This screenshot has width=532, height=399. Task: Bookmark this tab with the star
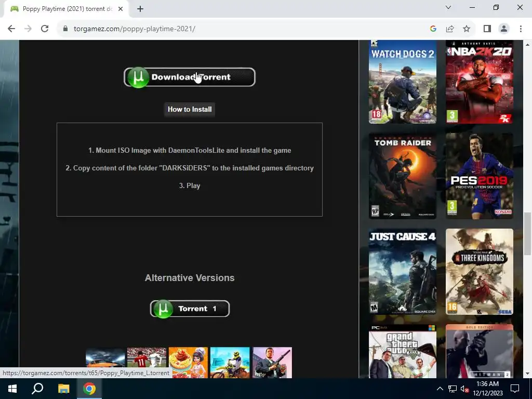[x=467, y=29]
